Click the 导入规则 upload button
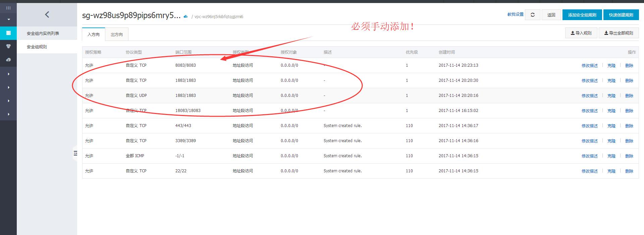The height and width of the screenshot is (235, 644). [581, 33]
